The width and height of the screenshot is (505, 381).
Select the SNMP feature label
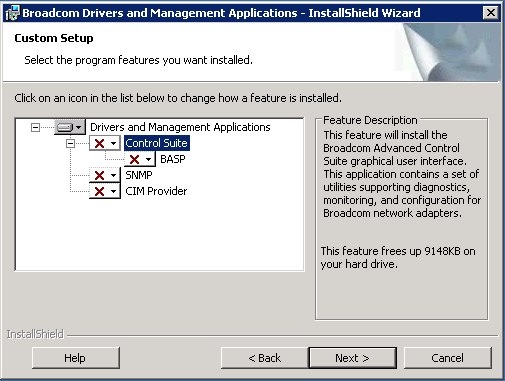[139, 175]
